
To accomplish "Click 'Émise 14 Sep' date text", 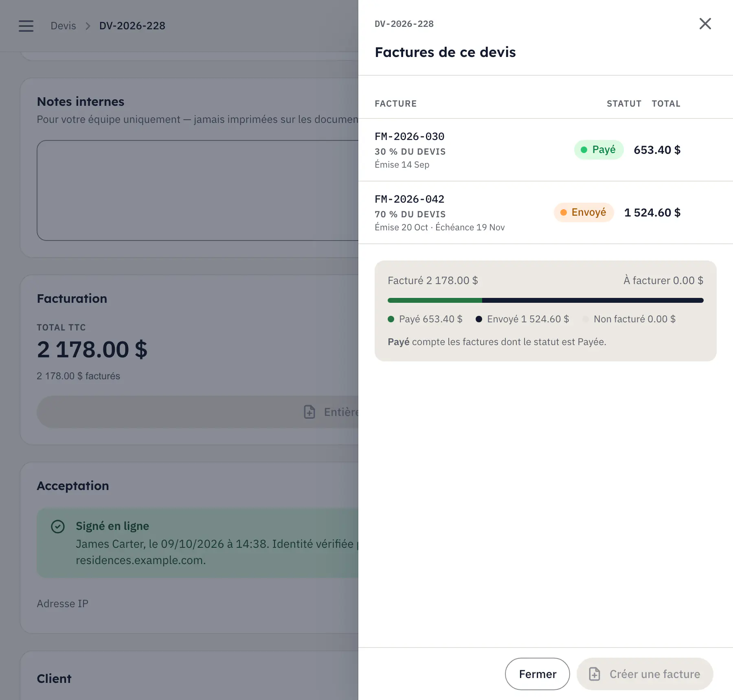I will (x=402, y=164).
